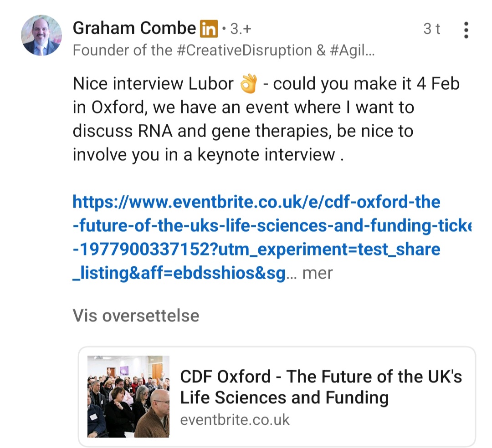Click the CDF Oxford preview card title
Image resolution: width=492 pixels, height=448 pixels.
coord(321,387)
